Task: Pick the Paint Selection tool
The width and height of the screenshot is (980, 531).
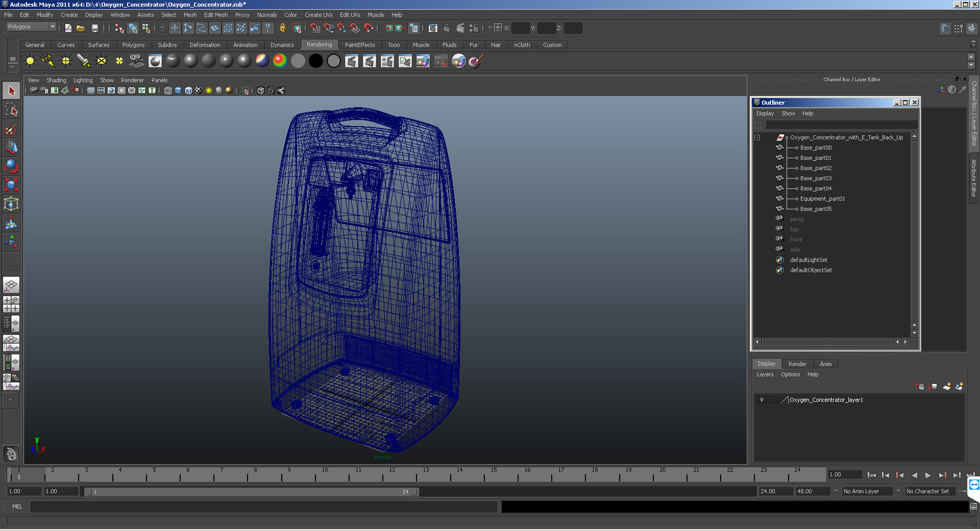Action: coord(11,129)
